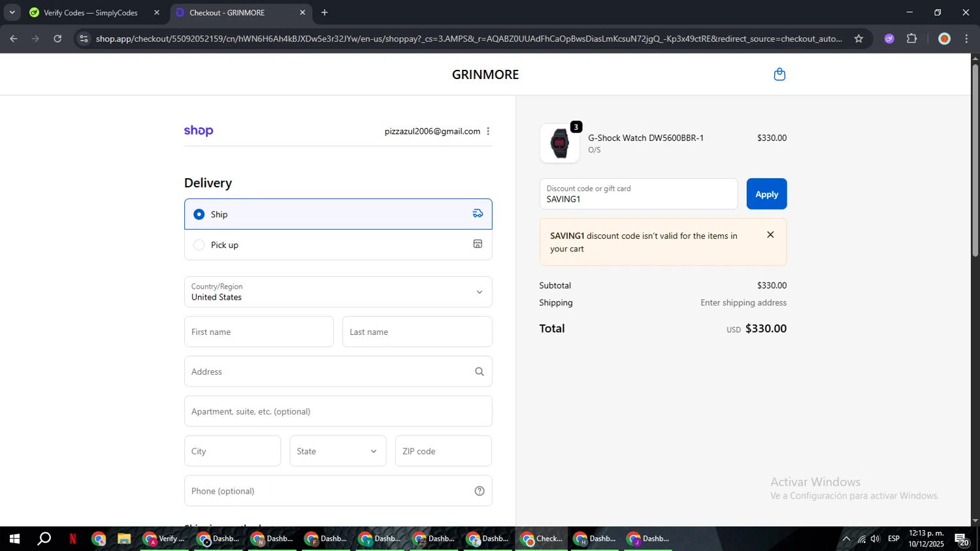Screen dimensions: 980x551
Task: Click the City field
Action: 233,451
